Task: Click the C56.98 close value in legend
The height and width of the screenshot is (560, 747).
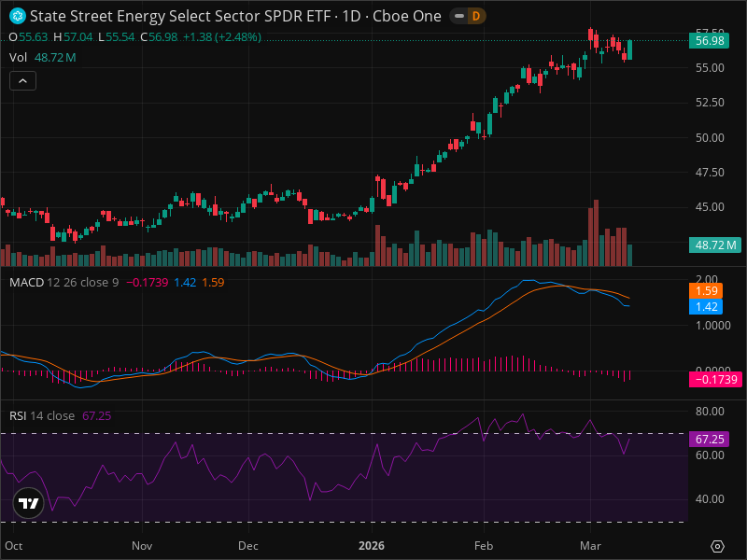Action: [x=159, y=37]
